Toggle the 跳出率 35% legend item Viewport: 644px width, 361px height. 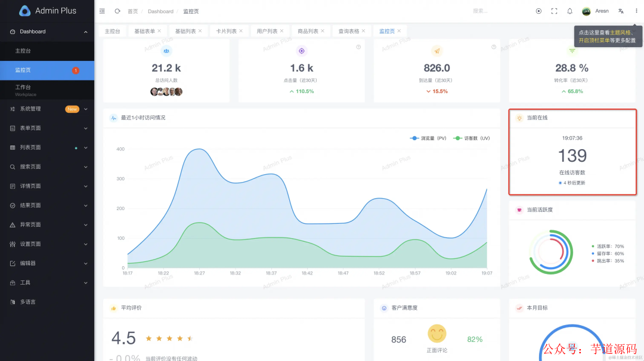608,261
